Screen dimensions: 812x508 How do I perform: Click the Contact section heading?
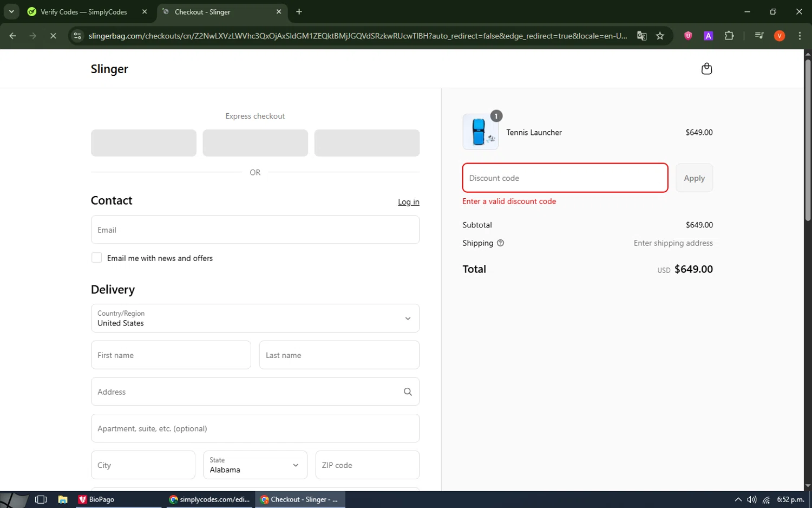[x=112, y=200]
